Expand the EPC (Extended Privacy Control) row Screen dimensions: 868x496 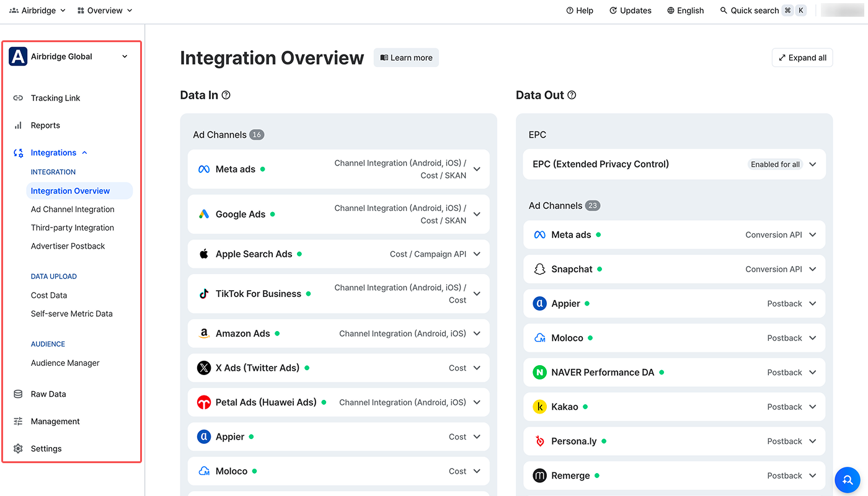pos(813,164)
